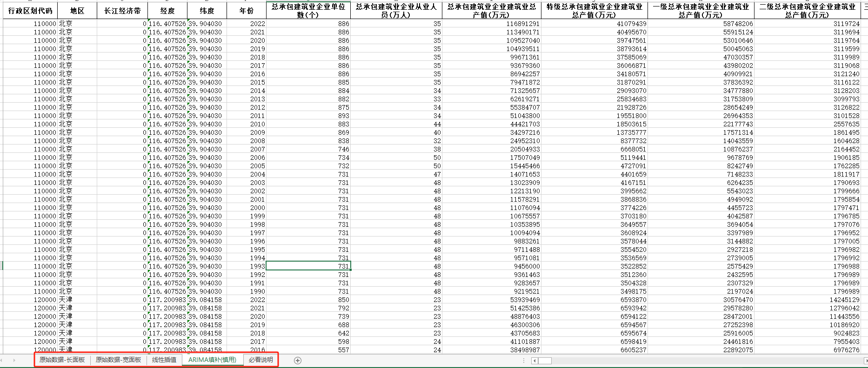The width and height of the screenshot is (868, 368).
Task: Click the cell with value 9456000
Action: 492,266
